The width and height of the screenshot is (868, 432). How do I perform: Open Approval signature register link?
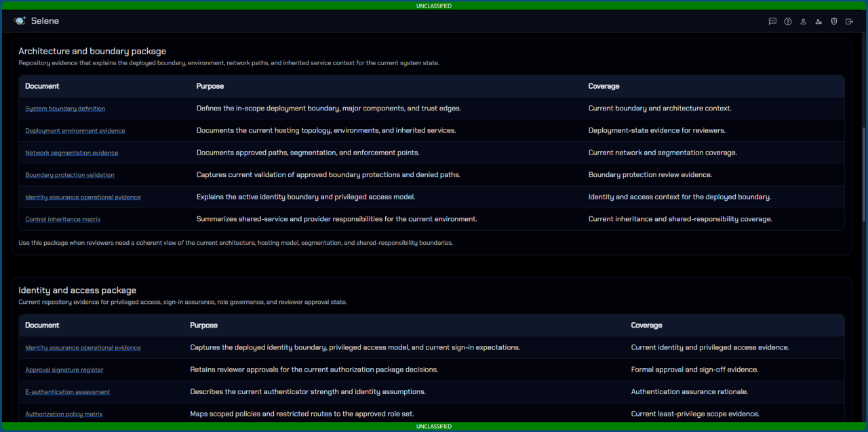click(64, 370)
